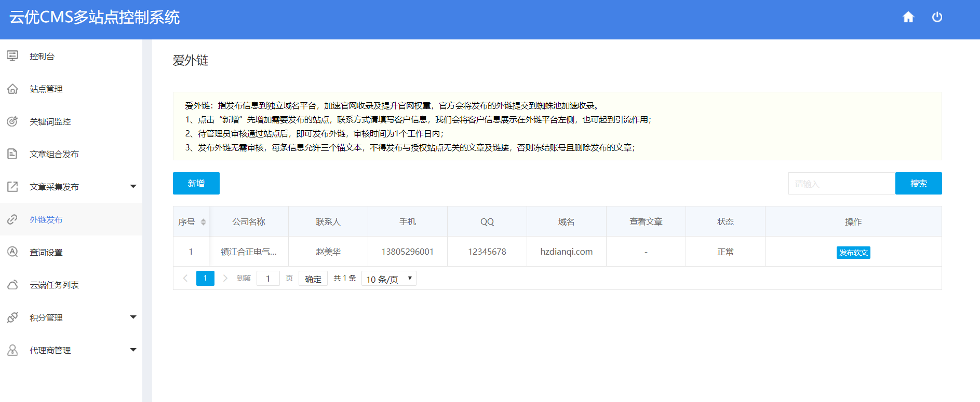Viewport: 980px width, 402px height.
Task: Click the 状态 column header
Action: [726, 221]
